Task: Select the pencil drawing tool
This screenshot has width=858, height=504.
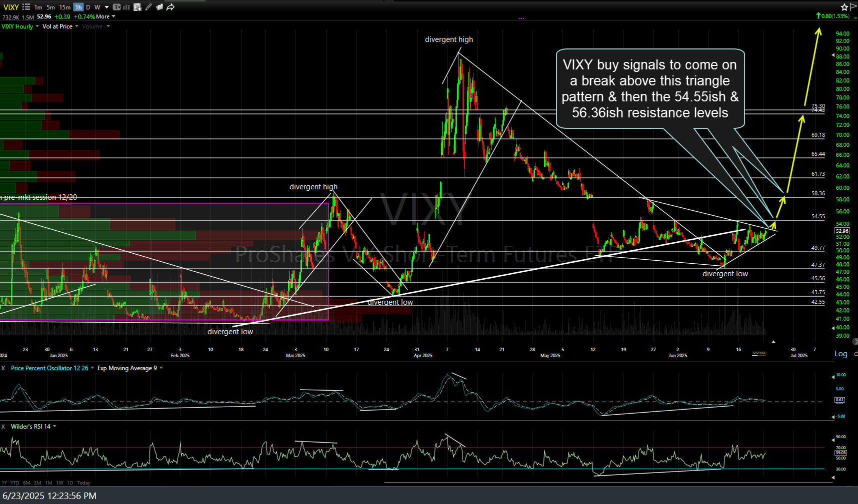Action: tap(148, 7)
